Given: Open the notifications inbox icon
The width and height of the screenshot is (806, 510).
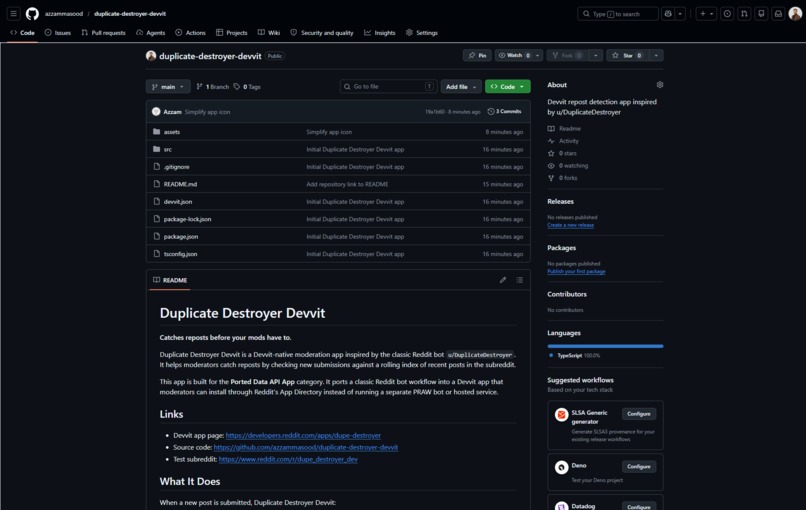Looking at the screenshot, I should 778,14.
